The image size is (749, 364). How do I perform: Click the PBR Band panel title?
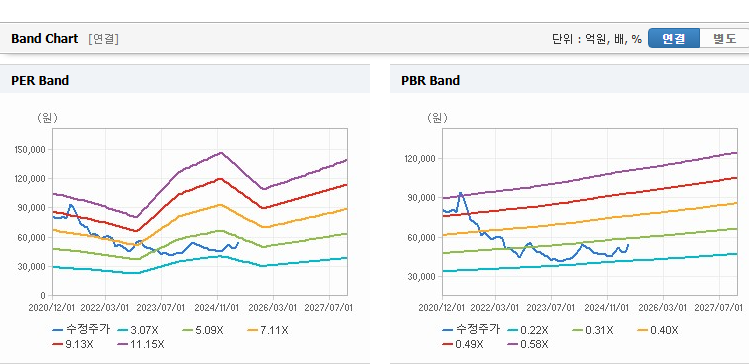click(430, 81)
